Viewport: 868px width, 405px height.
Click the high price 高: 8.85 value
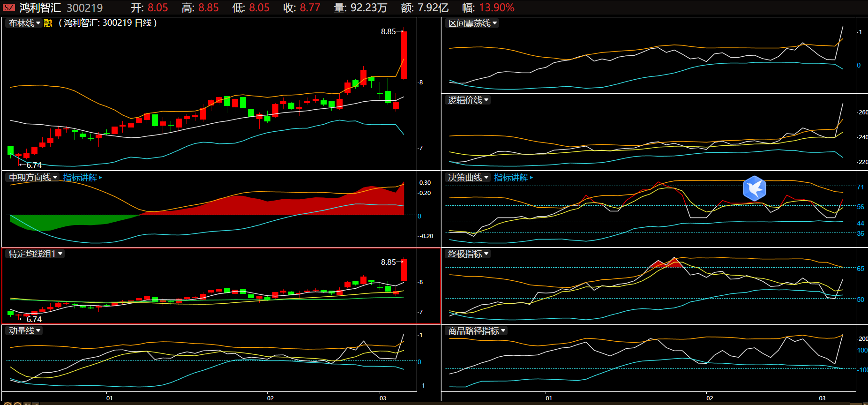tap(208, 8)
